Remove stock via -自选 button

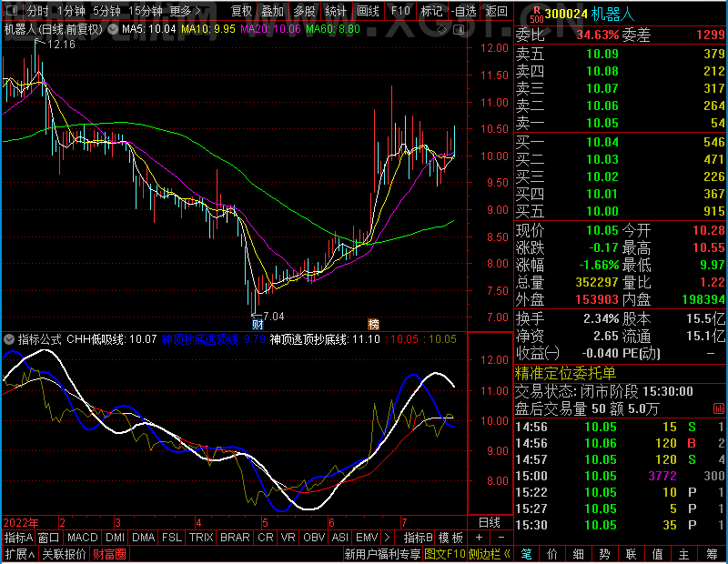coord(463,11)
